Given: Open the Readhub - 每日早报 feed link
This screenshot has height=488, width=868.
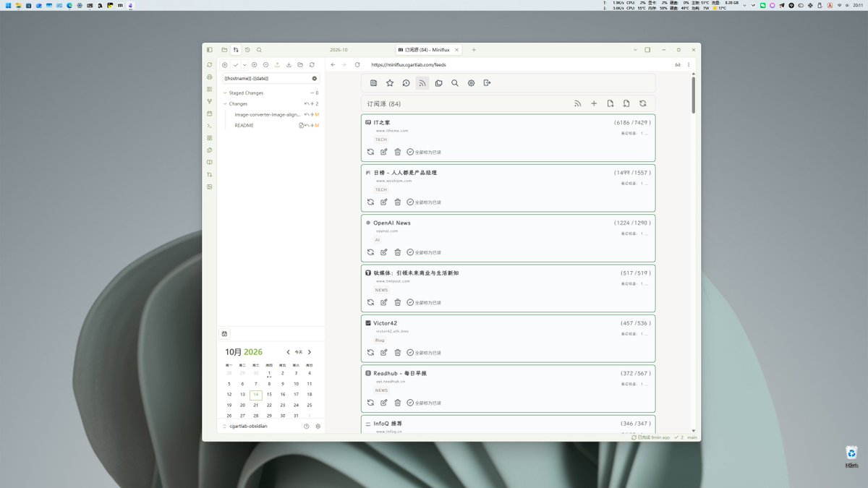Looking at the screenshot, I should [x=400, y=373].
